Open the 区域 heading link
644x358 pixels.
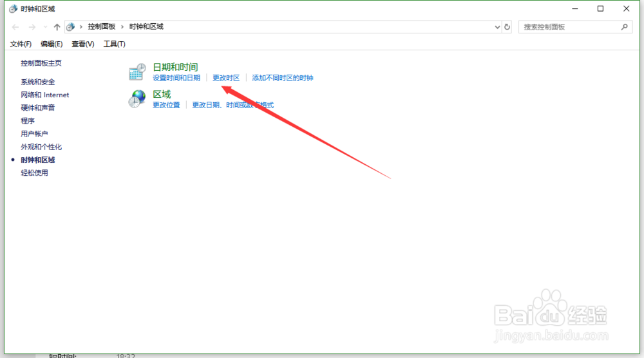(x=162, y=94)
